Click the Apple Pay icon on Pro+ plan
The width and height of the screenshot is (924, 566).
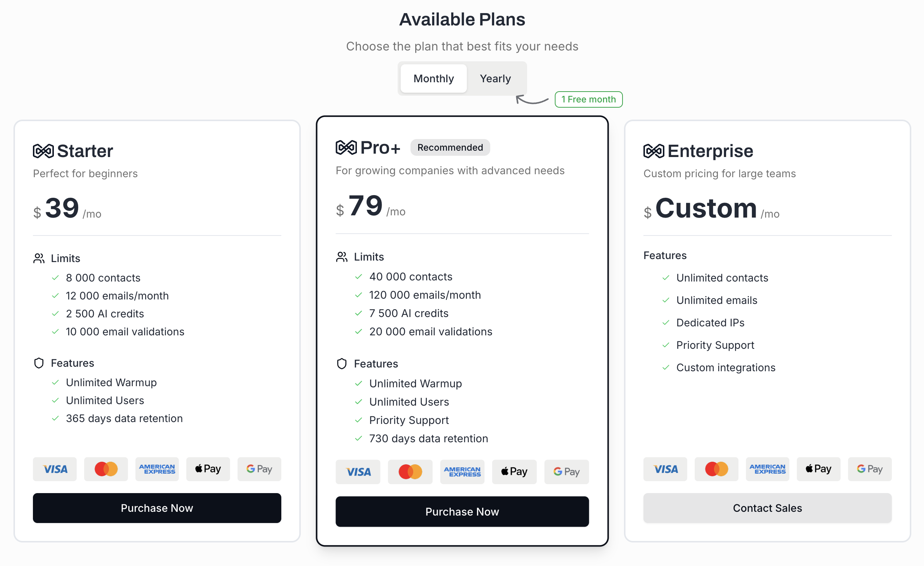(x=514, y=472)
